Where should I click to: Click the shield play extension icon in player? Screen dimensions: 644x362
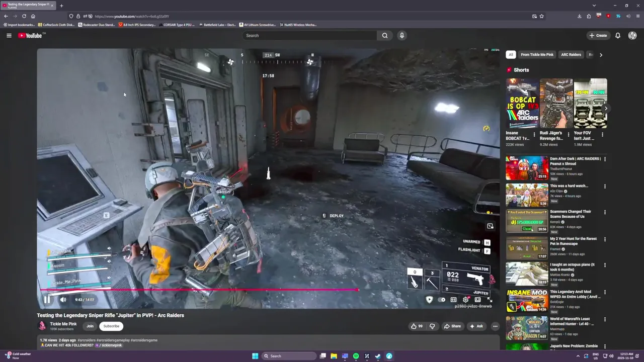(x=429, y=300)
